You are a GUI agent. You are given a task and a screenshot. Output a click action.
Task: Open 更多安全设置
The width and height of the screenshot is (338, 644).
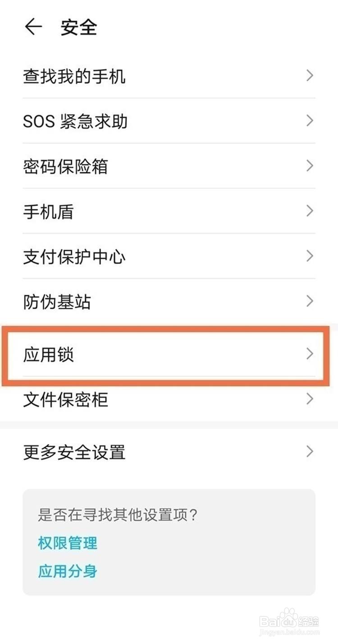169,452
